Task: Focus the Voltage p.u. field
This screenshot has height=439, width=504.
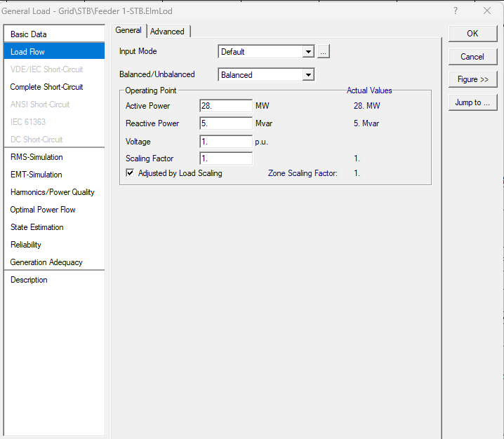Action: tap(225, 142)
